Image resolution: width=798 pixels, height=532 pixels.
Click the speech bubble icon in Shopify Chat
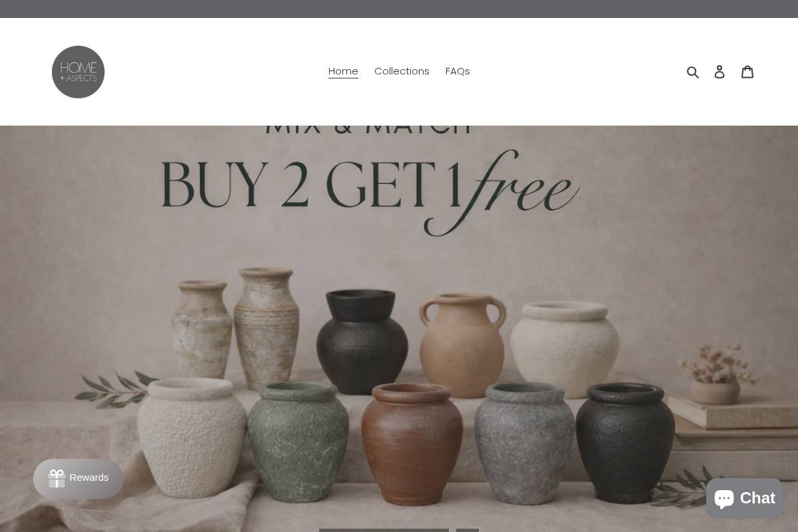[x=724, y=498]
